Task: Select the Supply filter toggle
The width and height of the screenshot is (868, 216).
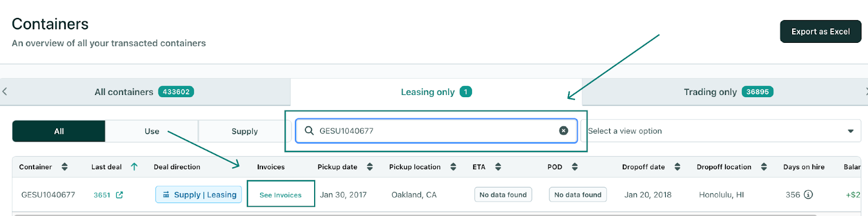Action: click(245, 131)
